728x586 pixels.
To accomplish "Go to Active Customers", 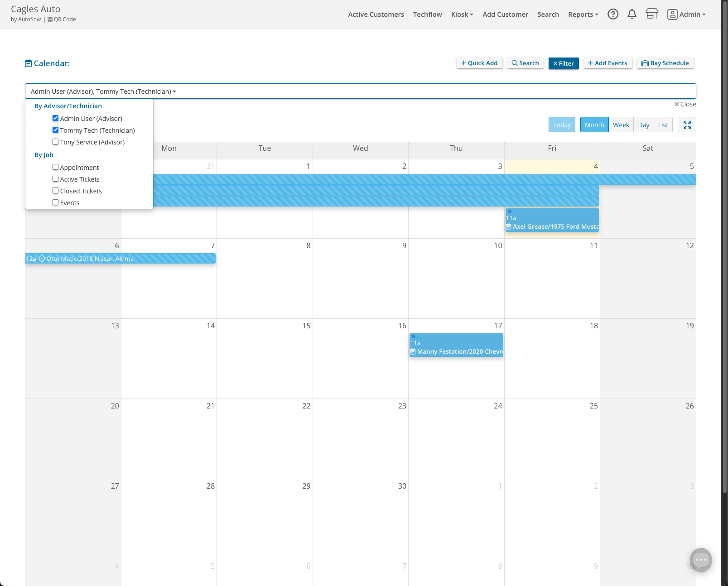I will [x=376, y=14].
